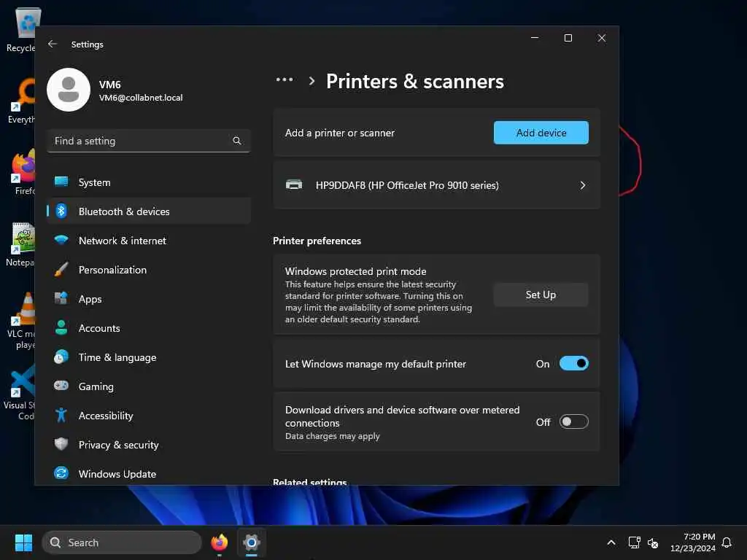The image size is (747, 560).
Task: Open Time & language settings
Action: 149,357
